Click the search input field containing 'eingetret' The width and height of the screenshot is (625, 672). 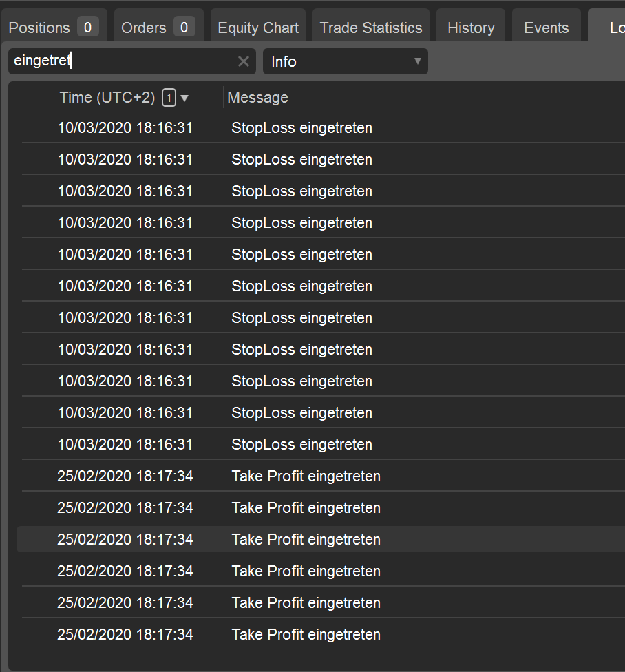pos(124,62)
